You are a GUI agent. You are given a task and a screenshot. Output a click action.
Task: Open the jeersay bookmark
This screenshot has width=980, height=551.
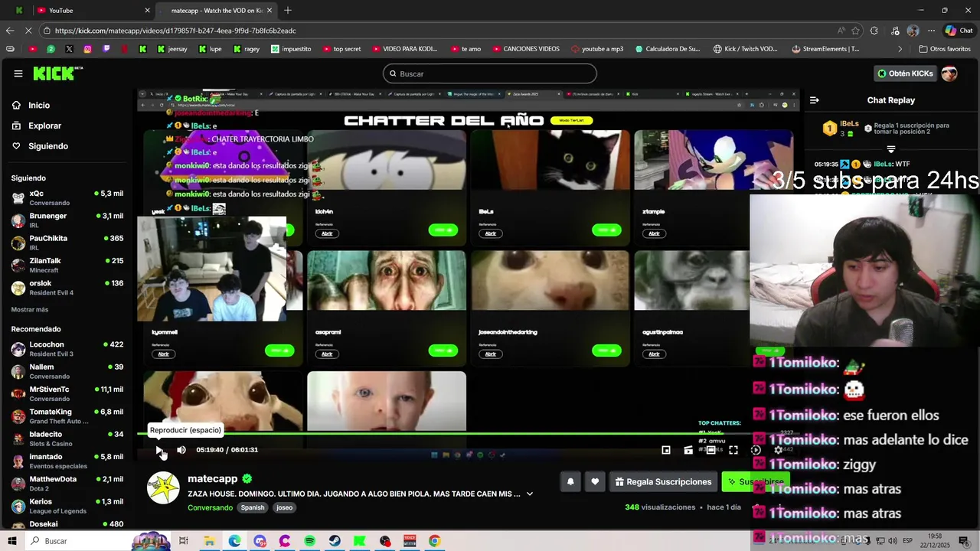(x=171, y=49)
